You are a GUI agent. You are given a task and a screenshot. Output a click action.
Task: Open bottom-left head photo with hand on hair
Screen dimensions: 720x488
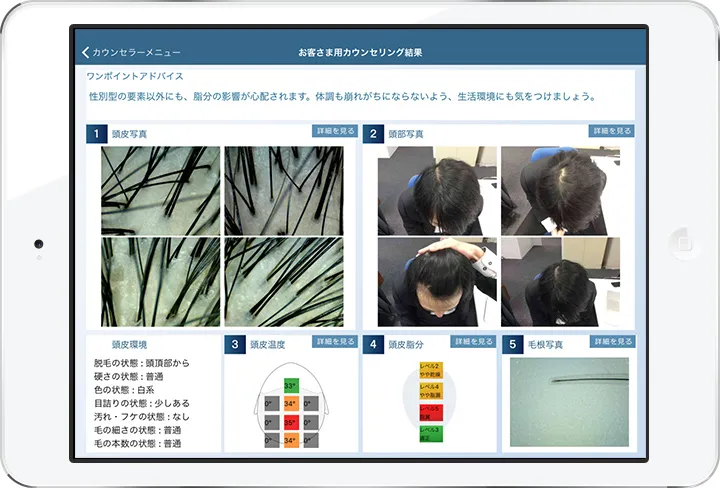pos(437,282)
